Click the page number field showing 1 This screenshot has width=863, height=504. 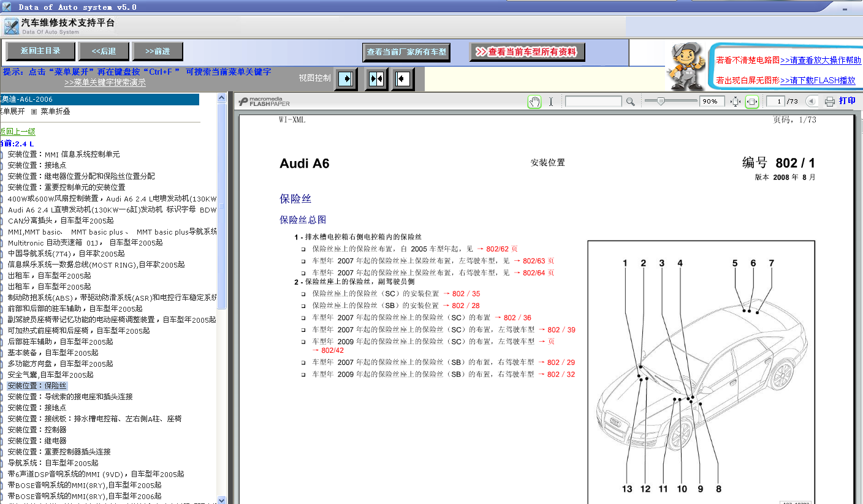click(775, 102)
